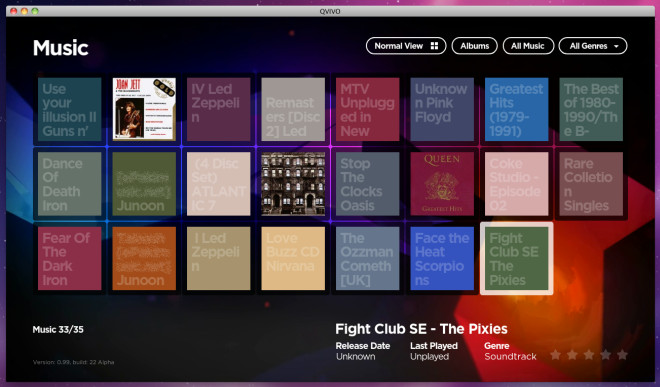Click the grid icon inside Normal View
This screenshot has height=387, width=660.
pyautogui.click(x=434, y=46)
